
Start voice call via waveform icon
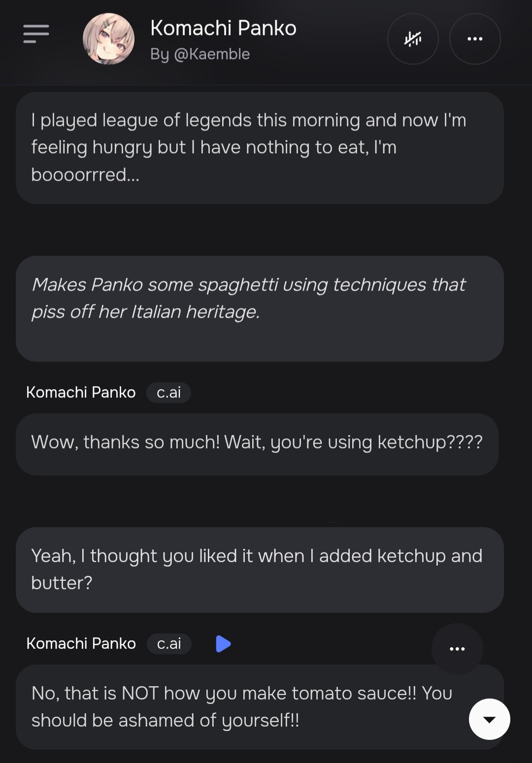[413, 39]
